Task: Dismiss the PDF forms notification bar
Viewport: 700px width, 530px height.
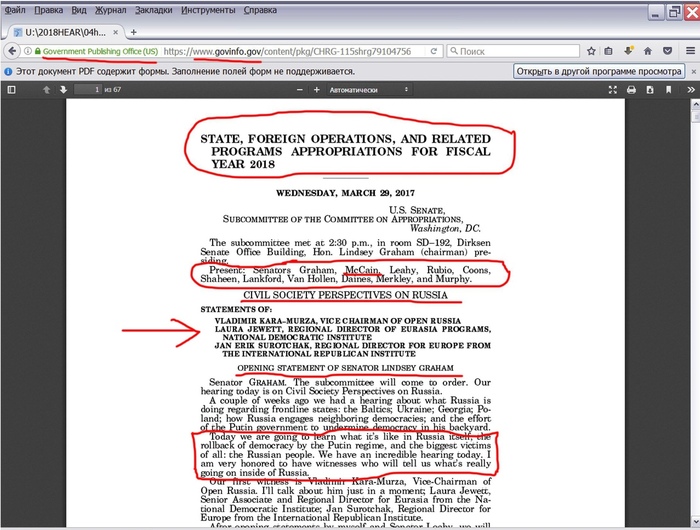Action: 694,71
